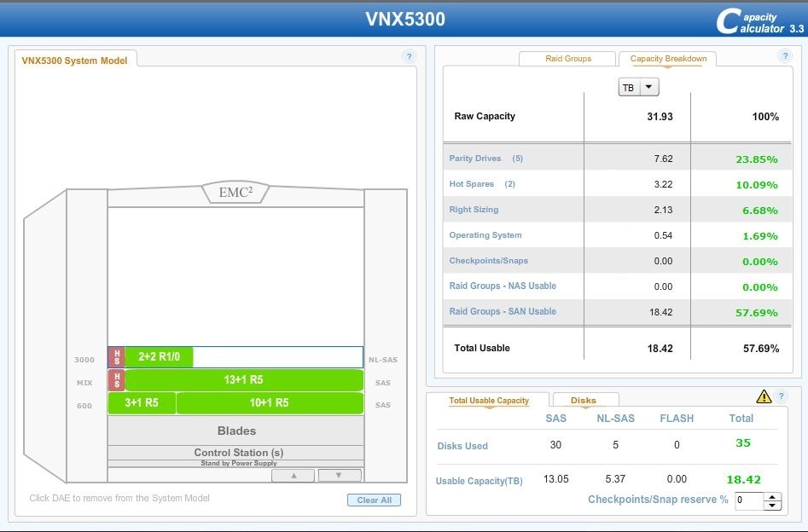The image size is (808, 532).
Task: Click the 31.93 raw capacity value
Action: coord(660,117)
